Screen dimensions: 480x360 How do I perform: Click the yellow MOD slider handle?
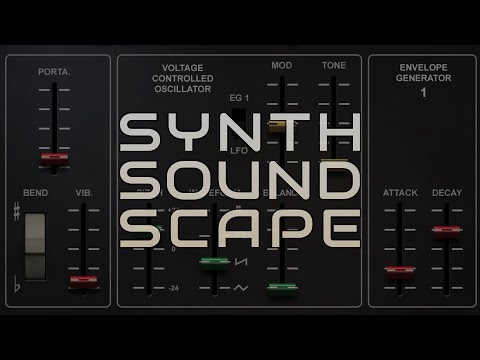pos(277,127)
